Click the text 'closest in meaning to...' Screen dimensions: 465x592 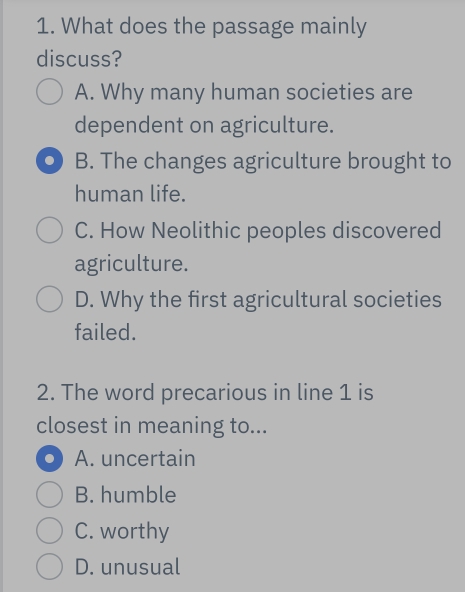(152, 426)
